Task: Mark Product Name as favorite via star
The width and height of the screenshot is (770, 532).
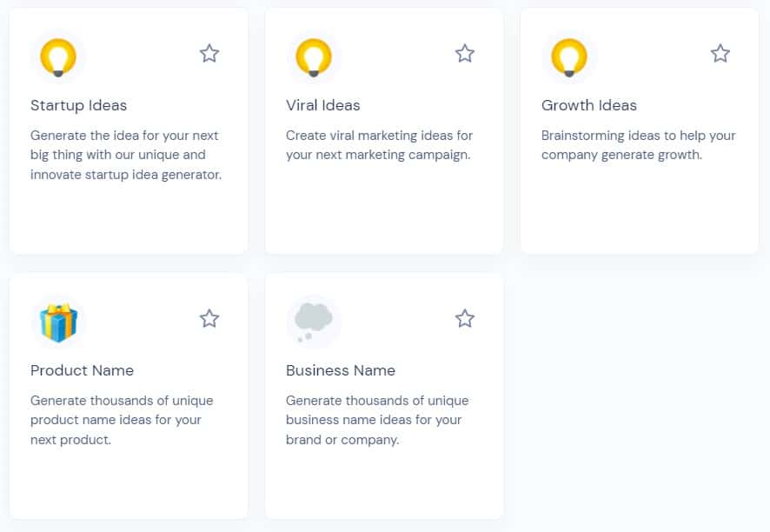Action: click(x=209, y=319)
